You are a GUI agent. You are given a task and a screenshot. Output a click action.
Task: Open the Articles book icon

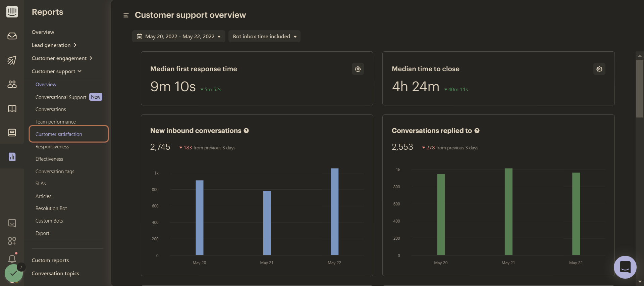(12, 108)
